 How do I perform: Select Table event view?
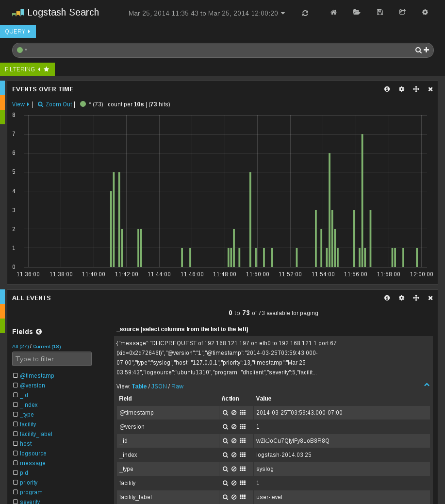(x=139, y=386)
